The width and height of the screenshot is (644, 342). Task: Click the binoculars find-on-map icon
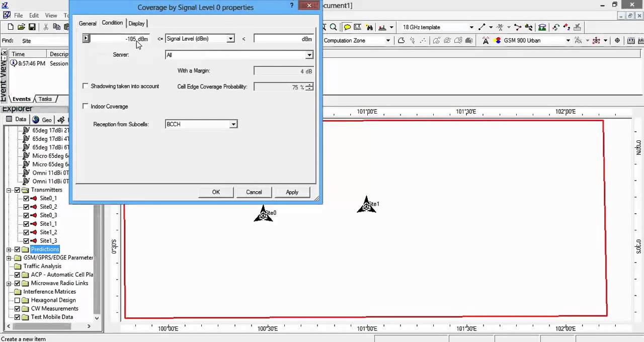(x=369, y=27)
